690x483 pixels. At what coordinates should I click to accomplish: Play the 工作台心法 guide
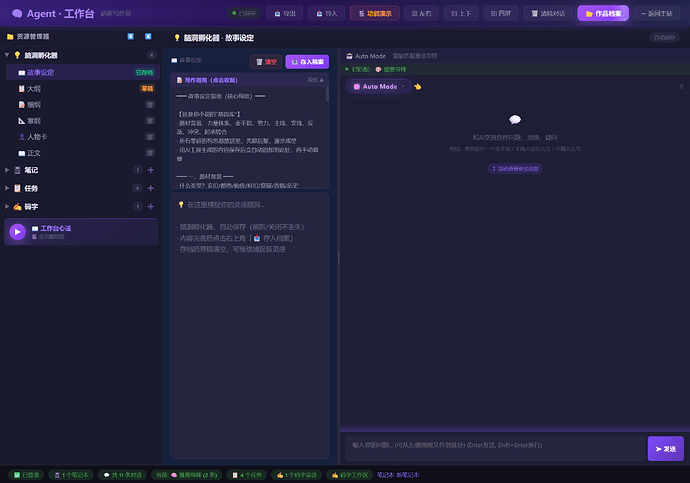(18, 232)
